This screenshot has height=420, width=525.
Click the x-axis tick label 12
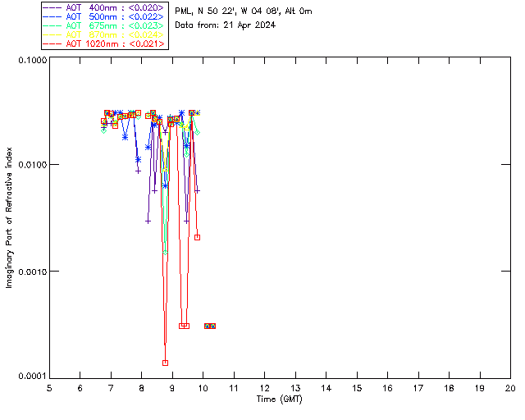(264, 388)
